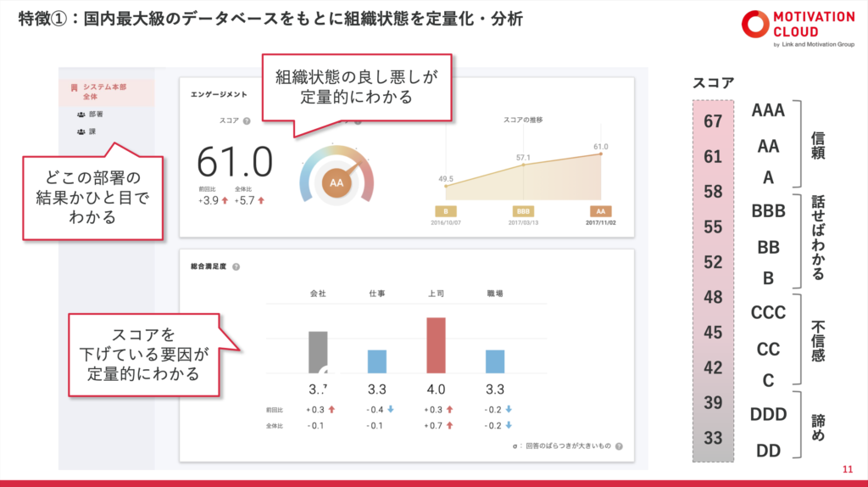Click the 総合満足度 panel heading
Screen dimensions: 868x487
tap(209, 266)
